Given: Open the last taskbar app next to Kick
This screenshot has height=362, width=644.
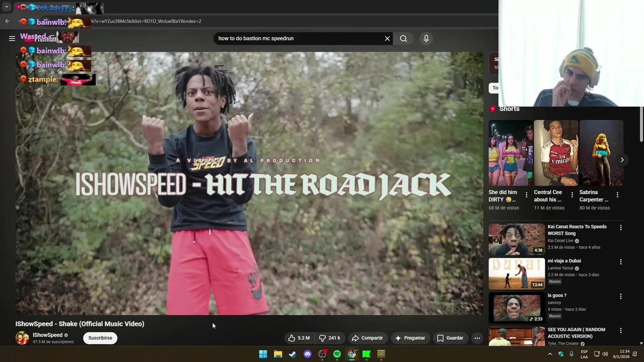Looking at the screenshot, I should pyautogui.click(x=381, y=354).
